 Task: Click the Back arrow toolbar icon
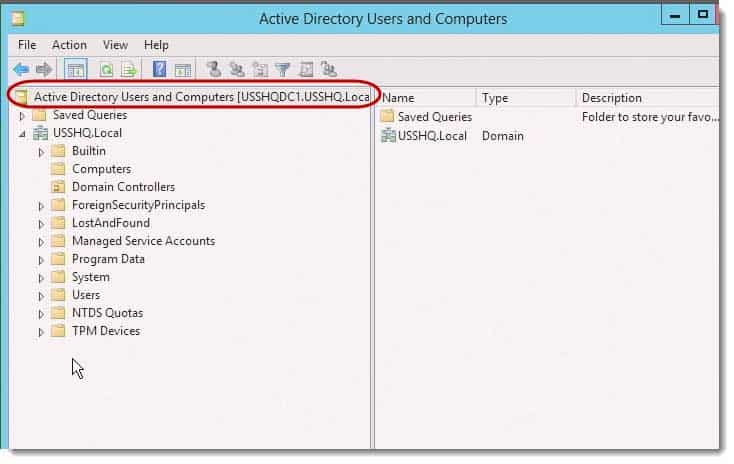pos(21,70)
